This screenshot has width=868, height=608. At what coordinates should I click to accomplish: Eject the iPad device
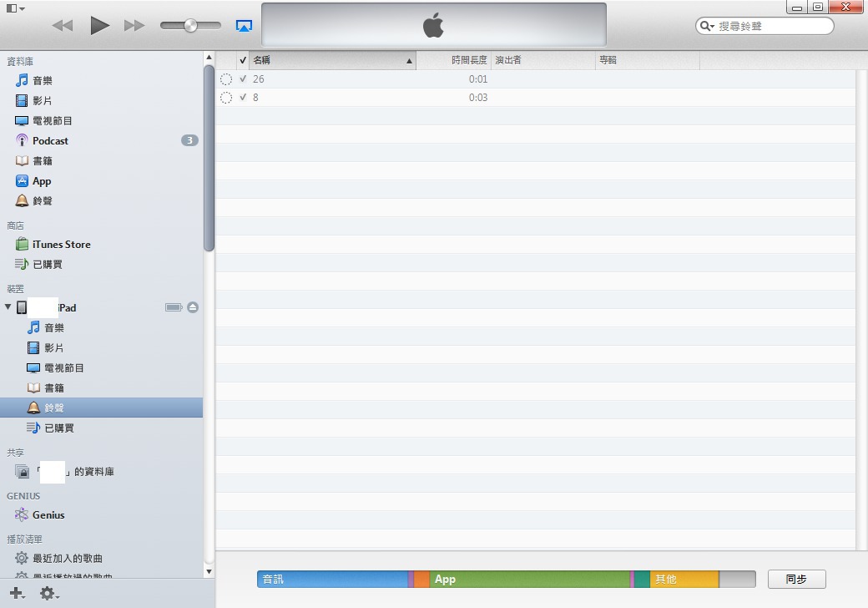coord(193,307)
